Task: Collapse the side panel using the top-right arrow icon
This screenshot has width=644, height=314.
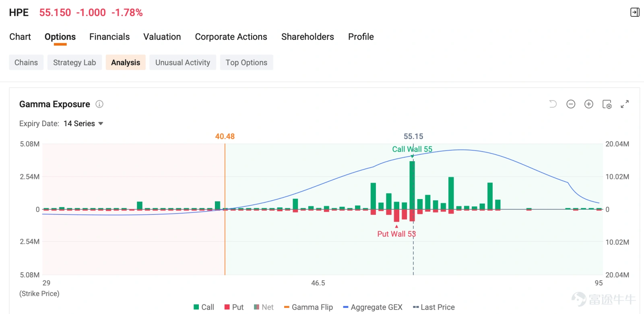Action: pyautogui.click(x=635, y=12)
